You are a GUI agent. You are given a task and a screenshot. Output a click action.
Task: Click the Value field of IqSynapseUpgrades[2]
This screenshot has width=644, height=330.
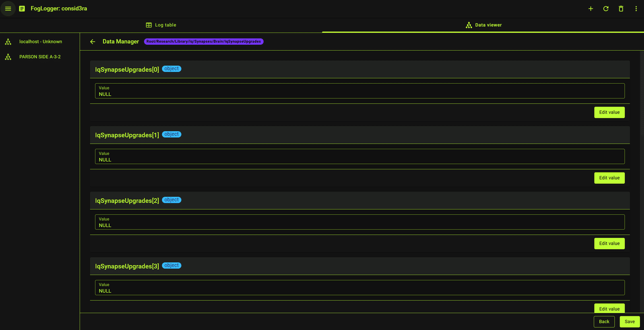pos(360,222)
